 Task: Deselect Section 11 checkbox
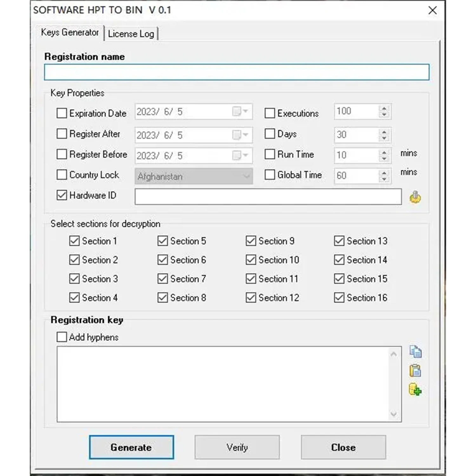point(251,279)
